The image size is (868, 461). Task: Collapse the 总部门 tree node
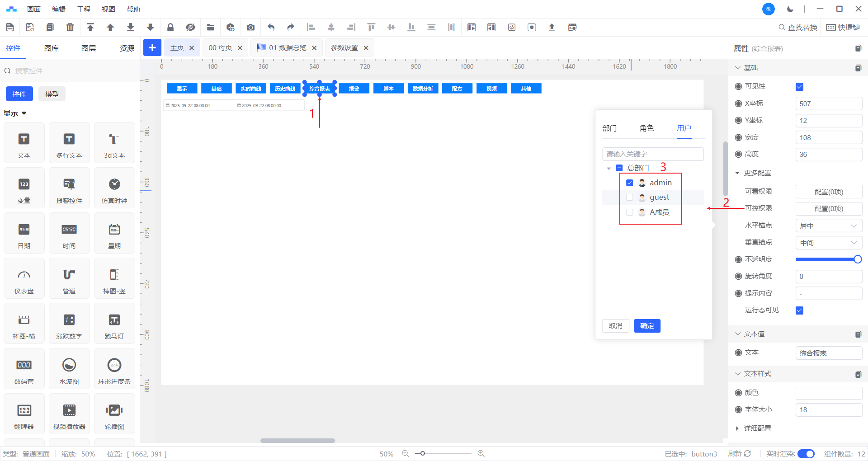pyautogui.click(x=609, y=169)
